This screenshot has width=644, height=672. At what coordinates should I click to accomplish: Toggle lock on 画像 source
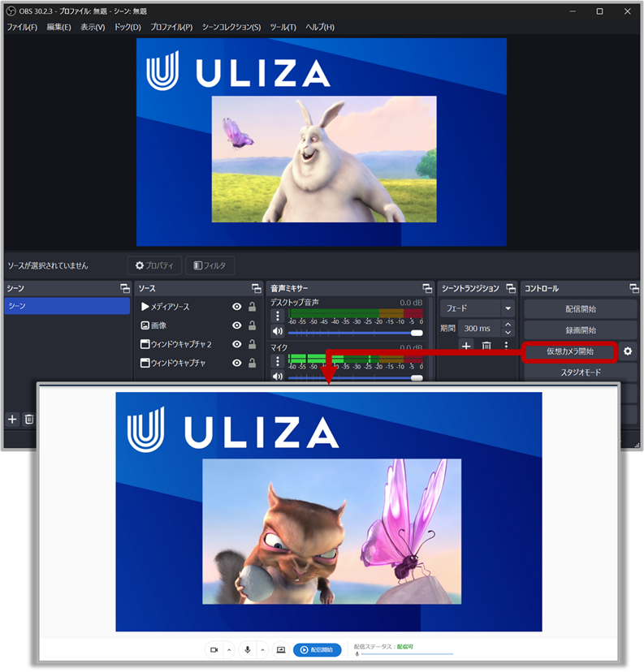click(252, 325)
